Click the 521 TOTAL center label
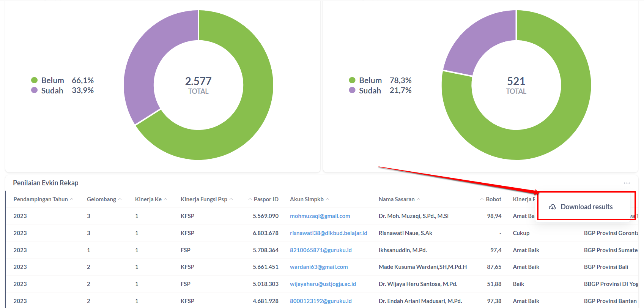This screenshot has width=644, height=308. [516, 85]
